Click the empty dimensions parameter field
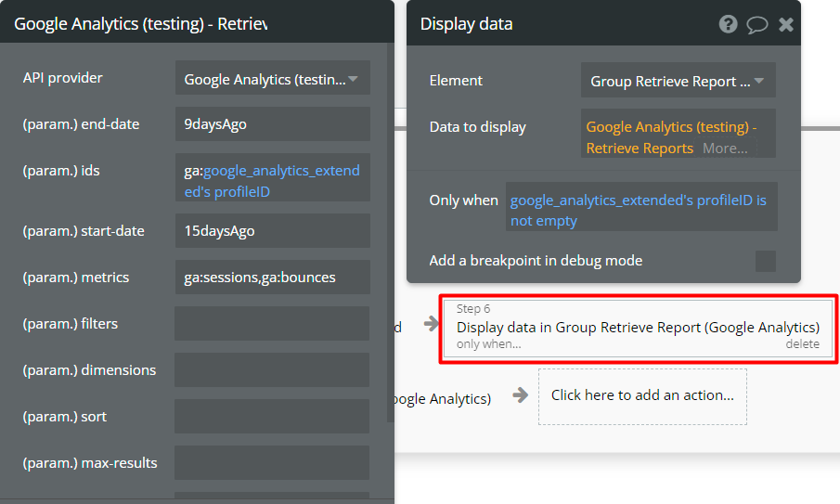840x504 pixels. pos(272,369)
